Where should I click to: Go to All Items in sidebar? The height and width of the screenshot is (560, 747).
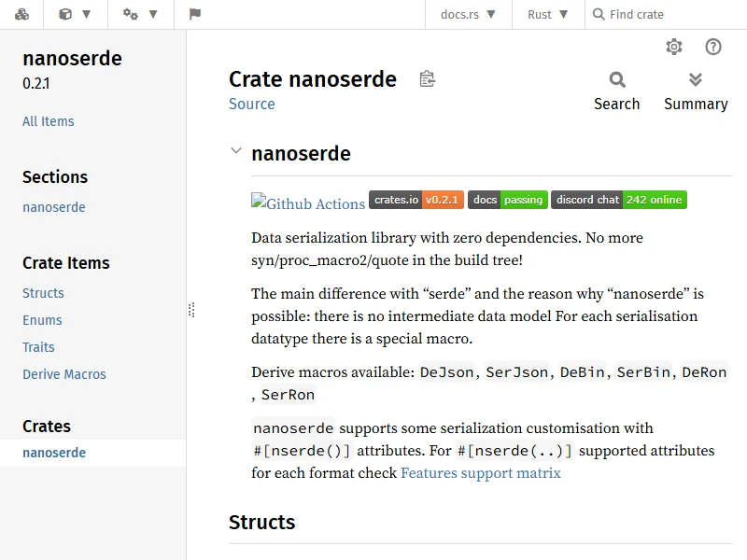(49, 121)
